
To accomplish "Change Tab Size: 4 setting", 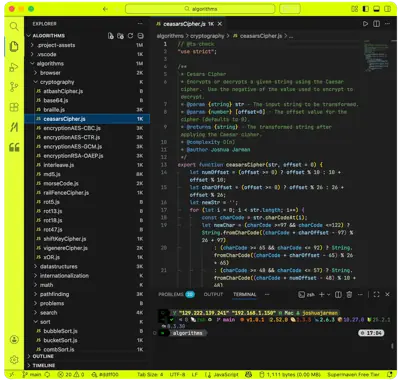I will point(150,375).
